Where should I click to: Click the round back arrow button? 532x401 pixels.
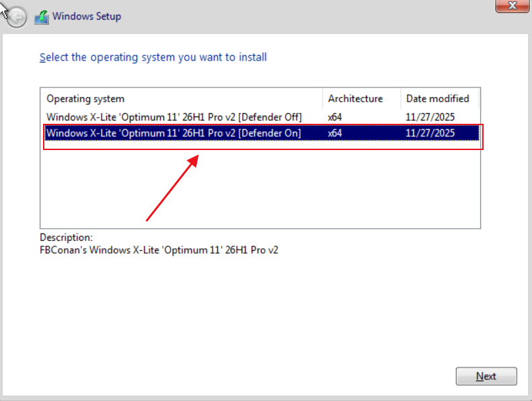coord(16,17)
